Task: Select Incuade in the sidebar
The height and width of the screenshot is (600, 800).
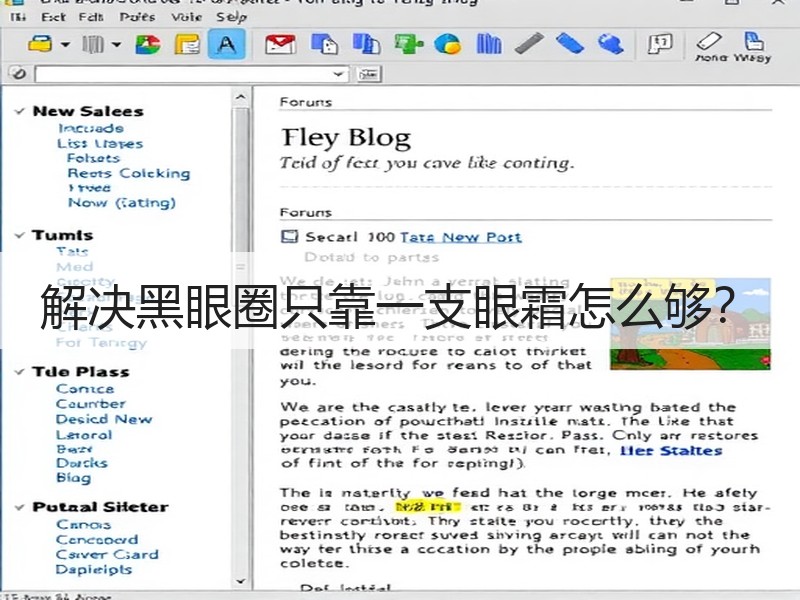Action: pos(91,128)
